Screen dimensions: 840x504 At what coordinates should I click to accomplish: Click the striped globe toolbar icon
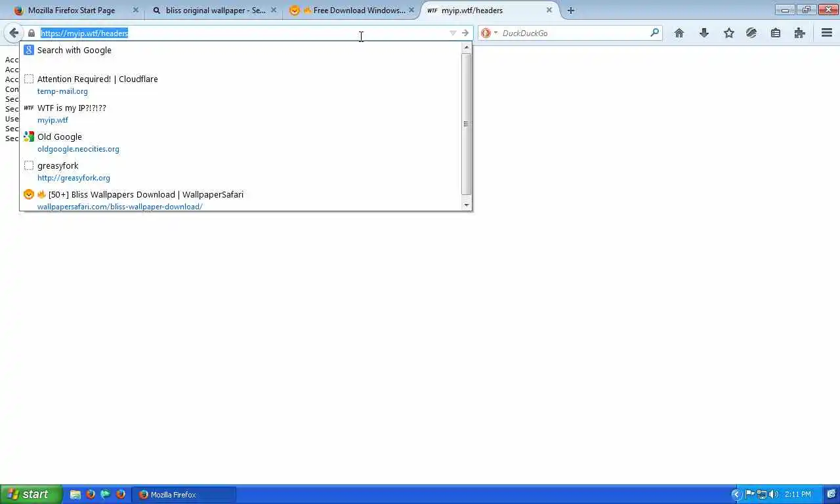coord(751,33)
